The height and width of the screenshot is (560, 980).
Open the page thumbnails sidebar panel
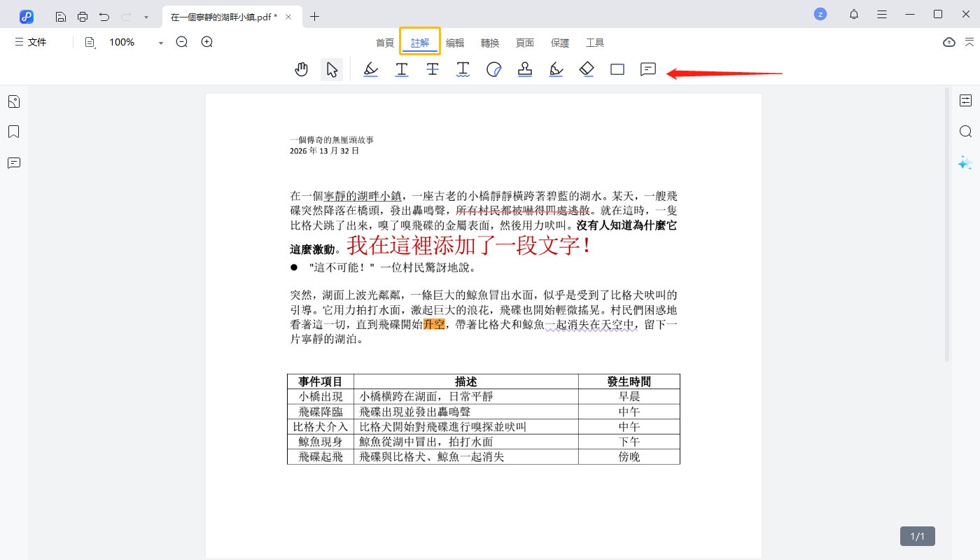(x=13, y=101)
